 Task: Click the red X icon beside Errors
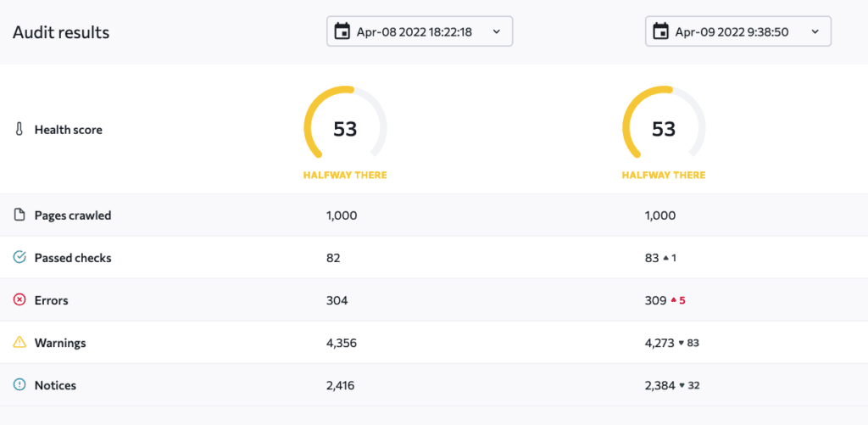[19, 300]
